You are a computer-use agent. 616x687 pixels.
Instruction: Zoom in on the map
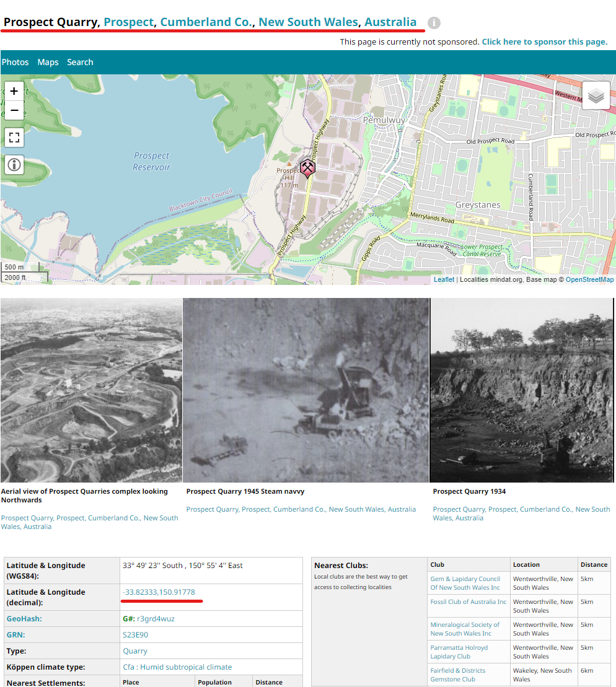pyautogui.click(x=14, y=91)
